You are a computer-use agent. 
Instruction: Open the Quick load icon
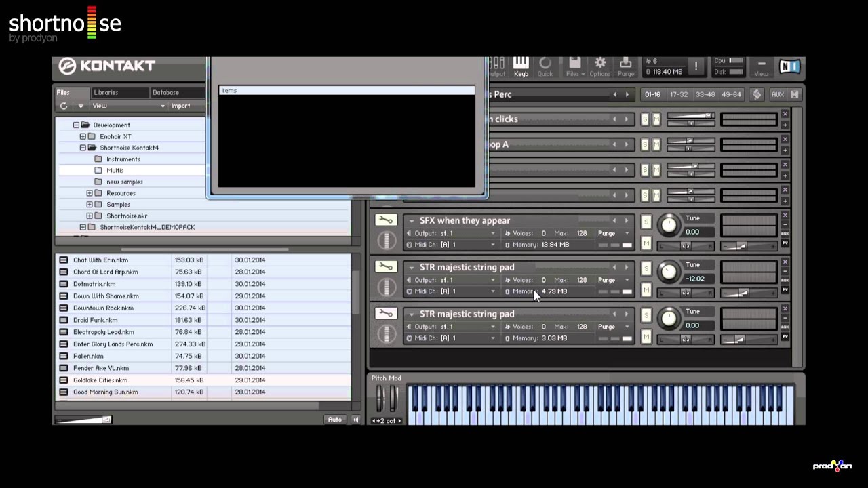545,66
